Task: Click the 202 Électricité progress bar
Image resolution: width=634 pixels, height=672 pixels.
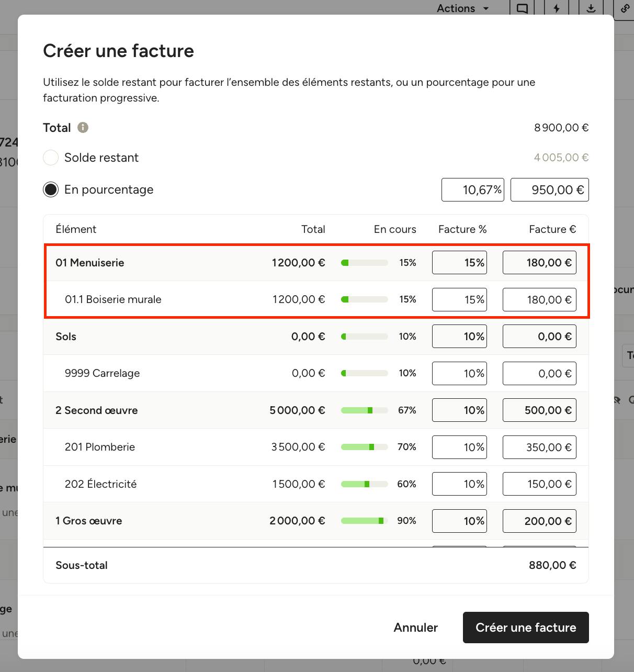Action: coord(365,484)
